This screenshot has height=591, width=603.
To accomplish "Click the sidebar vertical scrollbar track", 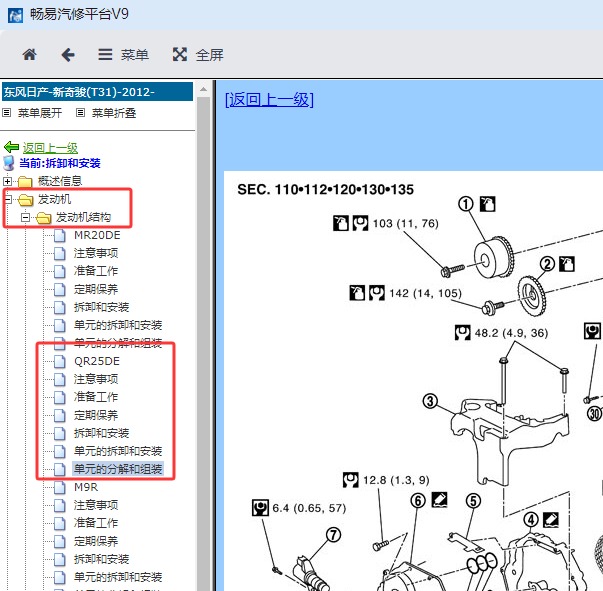I will [203, 342].
